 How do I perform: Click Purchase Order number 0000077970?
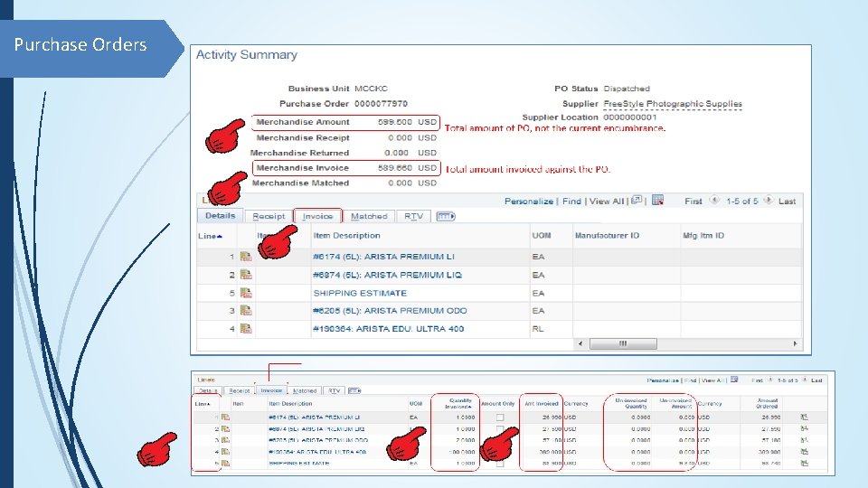pos(381,103)
